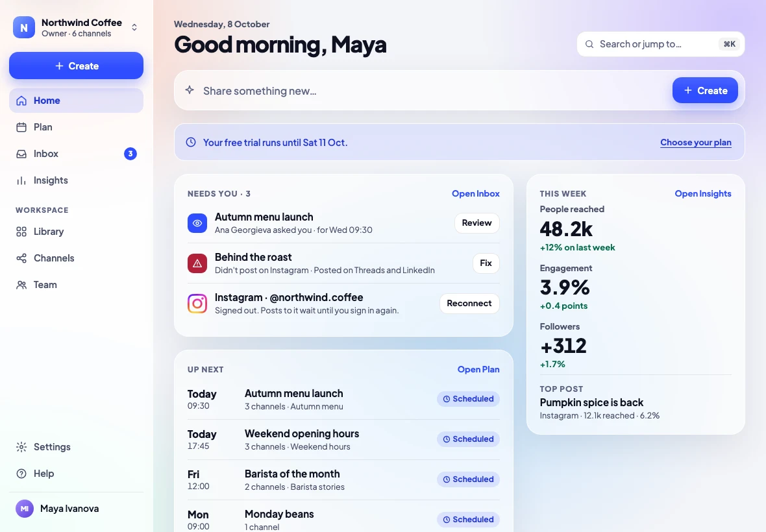This screenshot has height=532, width=766.
Task: Expand the Northwind Coffee workspace switcher chevron
Action: pyautogui.click(x=134, y=27)
